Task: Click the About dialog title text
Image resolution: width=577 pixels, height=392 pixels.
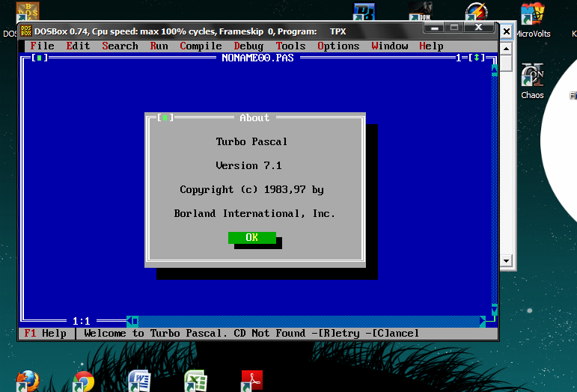Action: 254,117
